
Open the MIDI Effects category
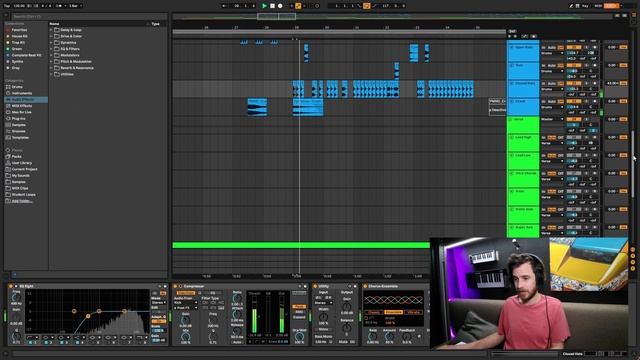[x=22, y=106]
